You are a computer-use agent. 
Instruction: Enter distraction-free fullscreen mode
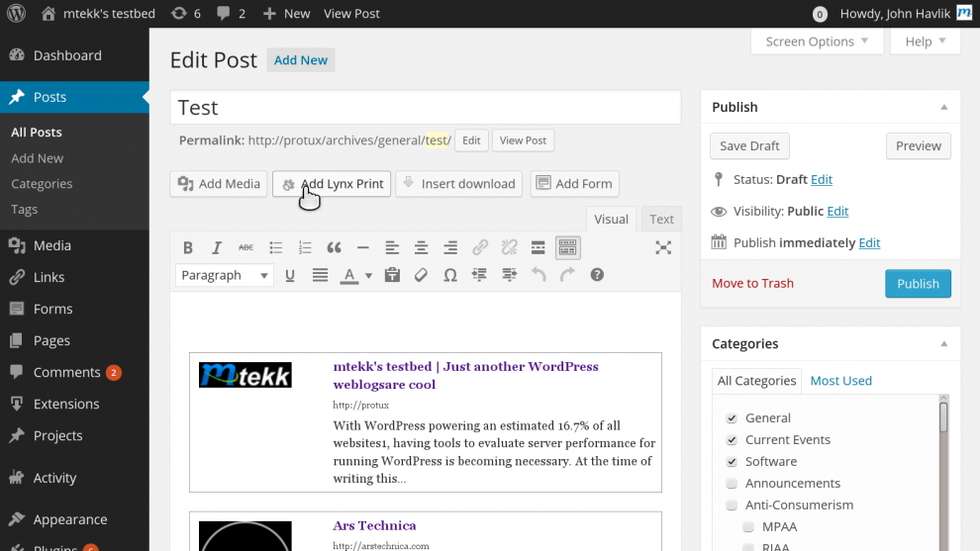pos(663,248)
